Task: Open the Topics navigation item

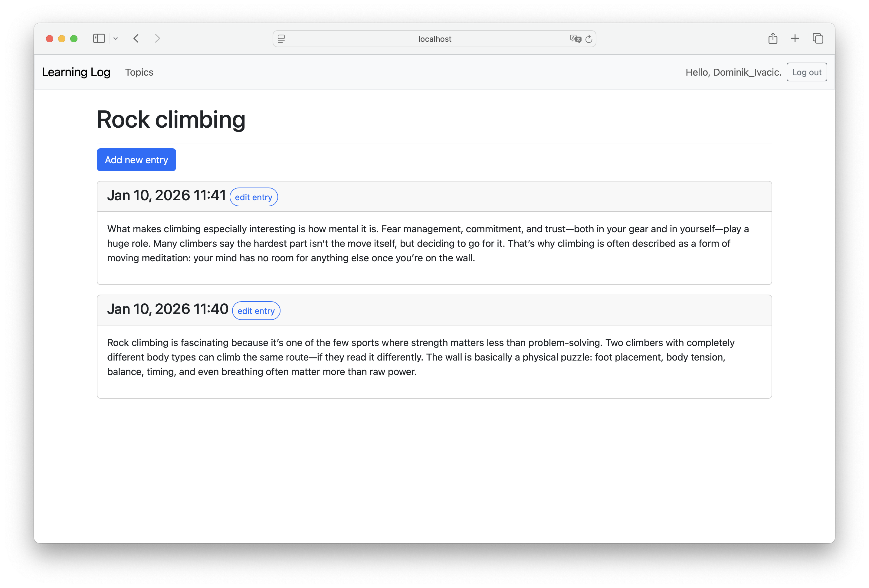Action: [139, 72]
